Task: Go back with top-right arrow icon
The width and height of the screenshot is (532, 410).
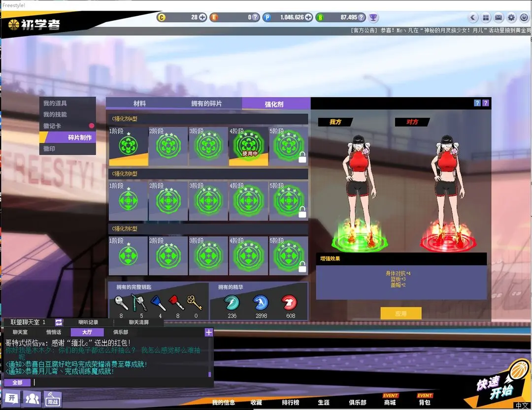Action: pyautogui.click(x=473, y=18)
